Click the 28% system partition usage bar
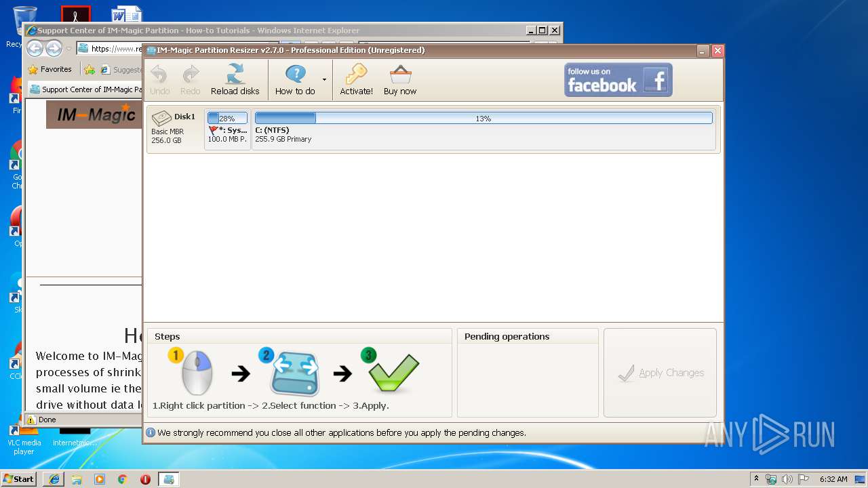The height and width of the screenshot is (488, 868). 227,118
